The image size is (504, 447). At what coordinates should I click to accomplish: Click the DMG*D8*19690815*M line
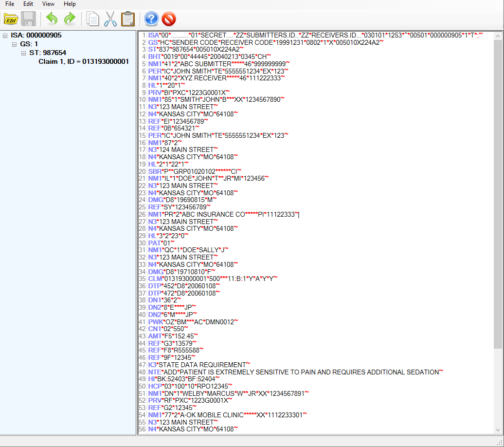pyautogui.click(x=182, y=200)
